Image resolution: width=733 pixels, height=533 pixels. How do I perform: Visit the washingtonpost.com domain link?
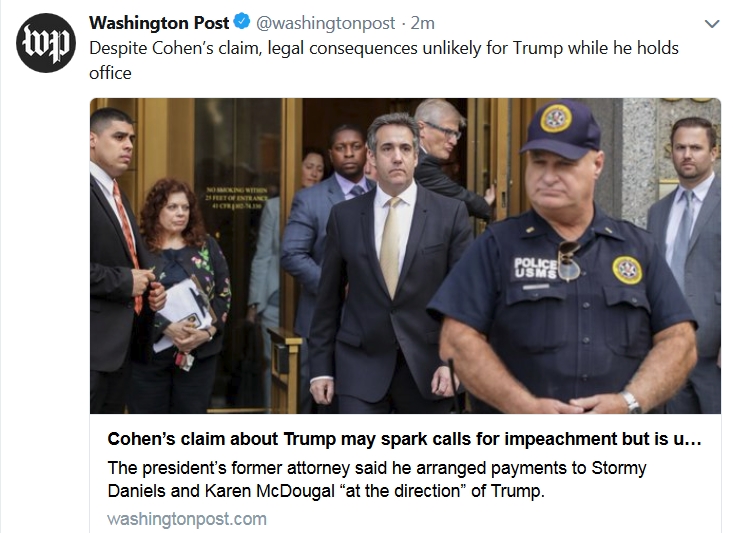[187, 518]
